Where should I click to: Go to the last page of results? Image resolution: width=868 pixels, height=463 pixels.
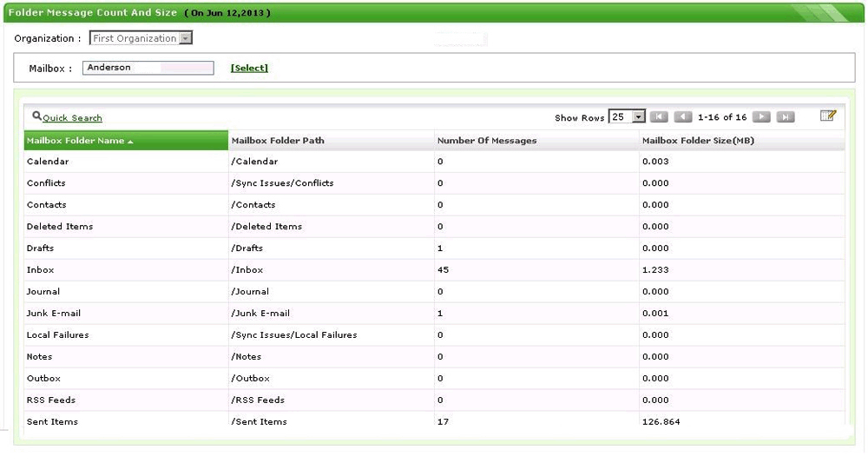pyautogui.click(x=786, y=117)
